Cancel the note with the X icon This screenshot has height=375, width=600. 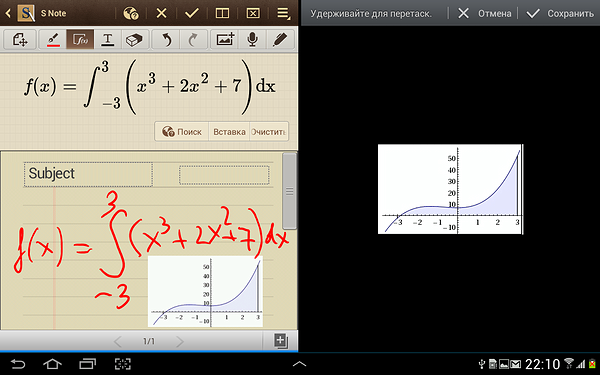(161, 13)
